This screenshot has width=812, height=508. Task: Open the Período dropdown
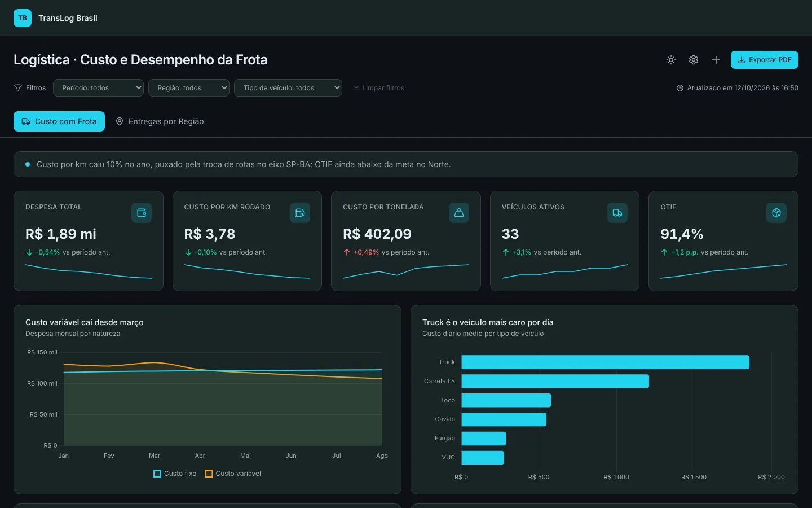coord(98,88)
